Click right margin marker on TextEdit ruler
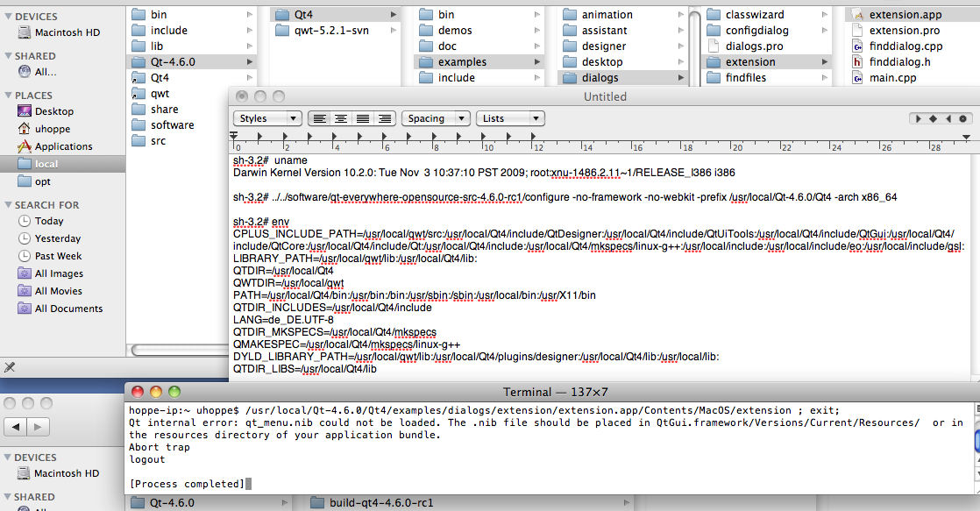 click(966, 137)
